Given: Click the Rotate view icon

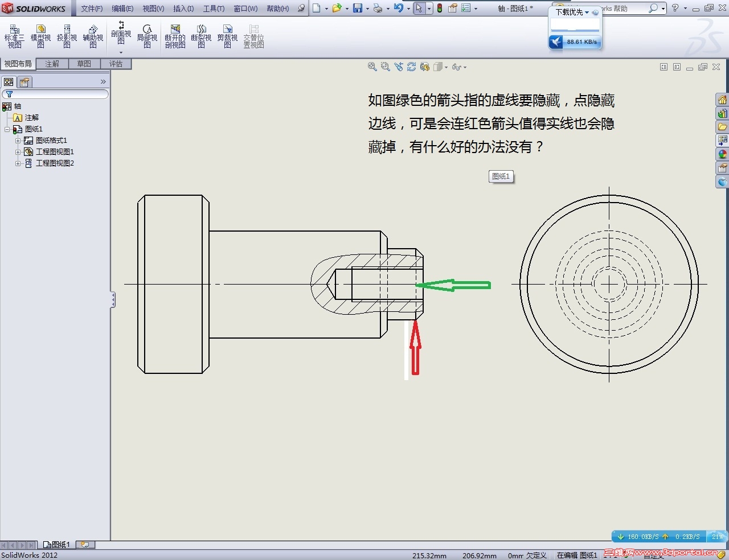Looking at the screenshot, I should [x=412, y=67].
